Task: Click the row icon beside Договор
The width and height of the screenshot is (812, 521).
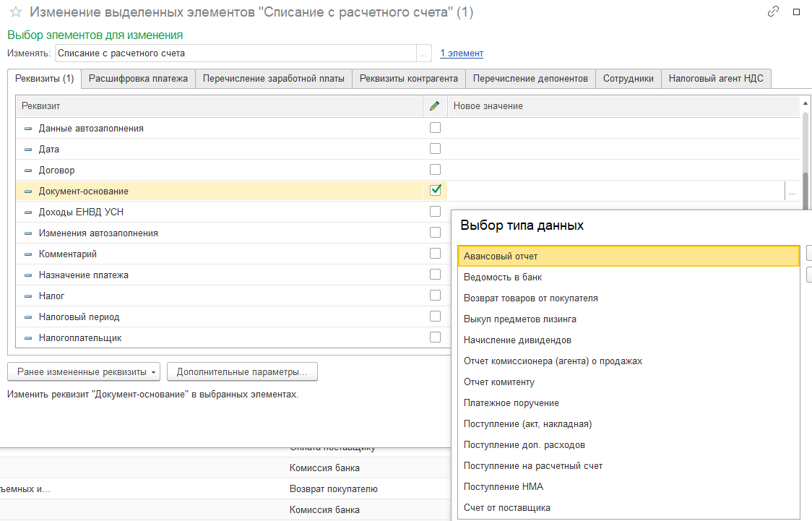Action: (28, 171)
